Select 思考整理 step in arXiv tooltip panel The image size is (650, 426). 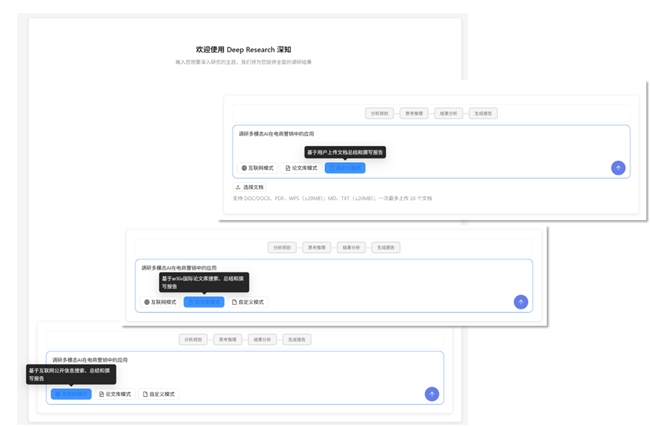[x=316, y=247]
